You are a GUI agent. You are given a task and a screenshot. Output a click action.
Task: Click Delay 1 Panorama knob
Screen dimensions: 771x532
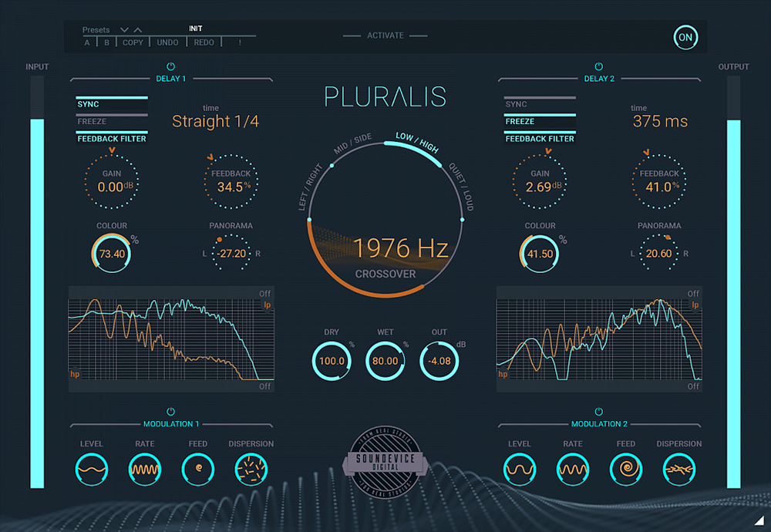click(x=231, y=253)
